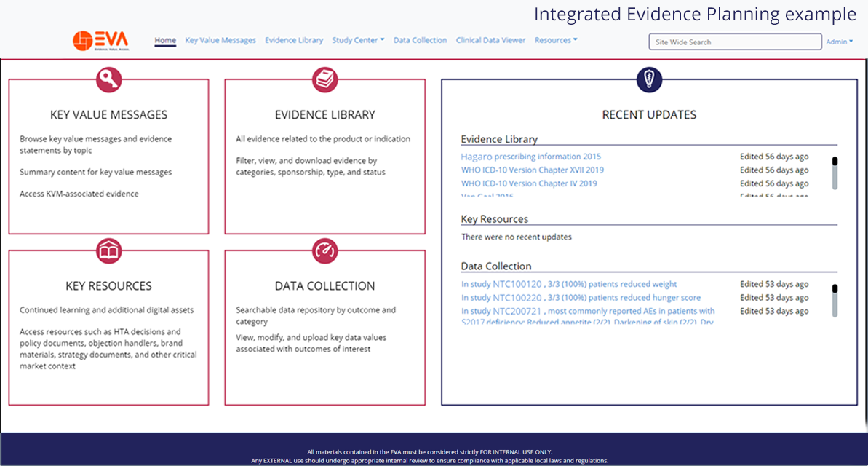The image size is (868, 466).
Task: Click the Recent Updates lightbulb icon
Action: pyautogui.click(x=649, y=80)
